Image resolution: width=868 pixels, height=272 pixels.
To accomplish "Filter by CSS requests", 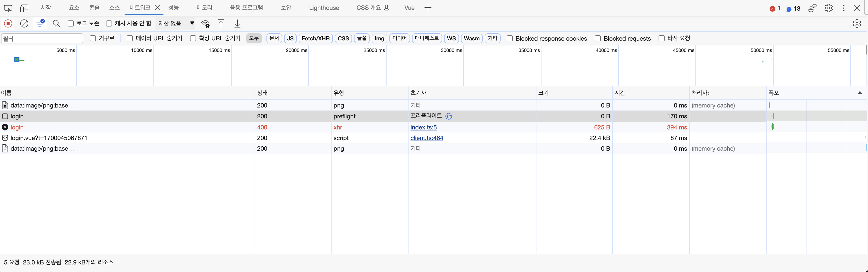I will point(343,38).
